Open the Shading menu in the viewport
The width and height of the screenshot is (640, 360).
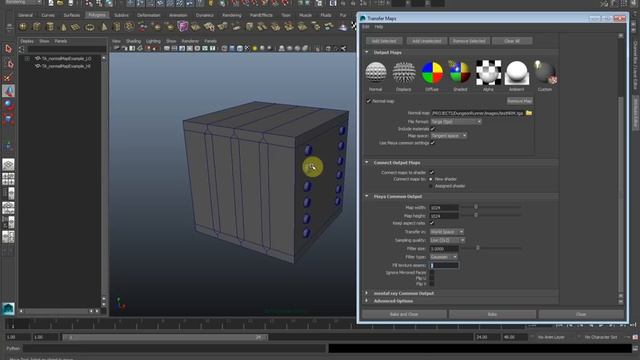pos(133,41)
